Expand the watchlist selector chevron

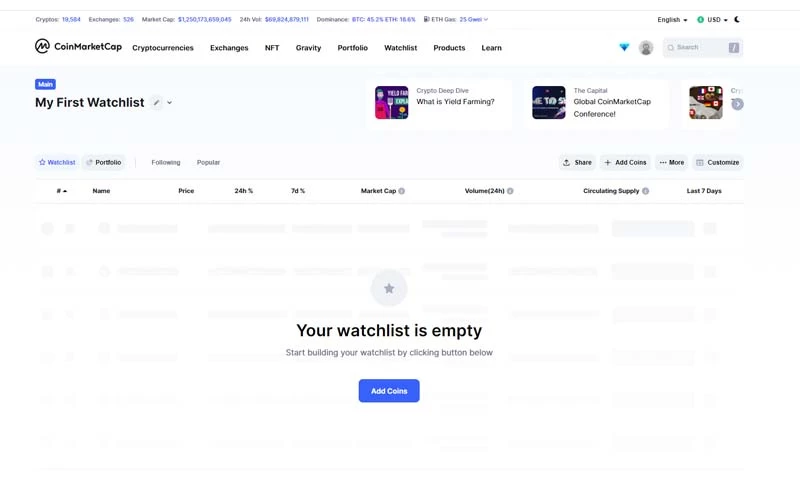(170, 103)
